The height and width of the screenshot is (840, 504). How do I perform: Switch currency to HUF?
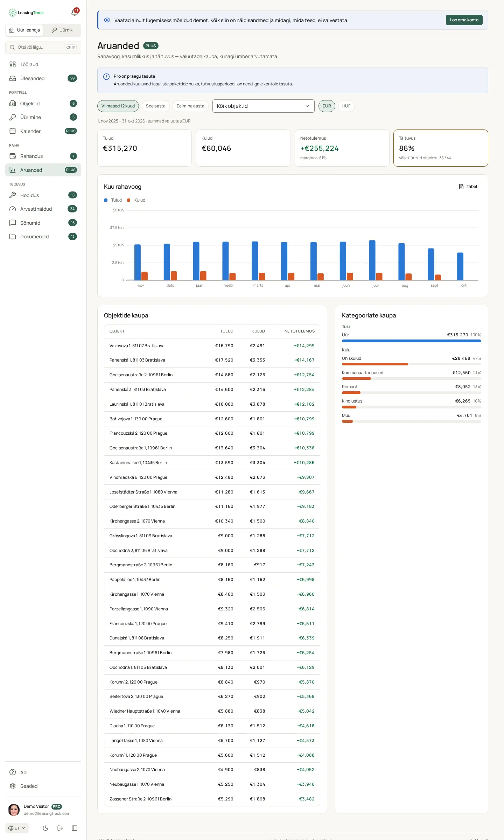(x=346, y=106)
